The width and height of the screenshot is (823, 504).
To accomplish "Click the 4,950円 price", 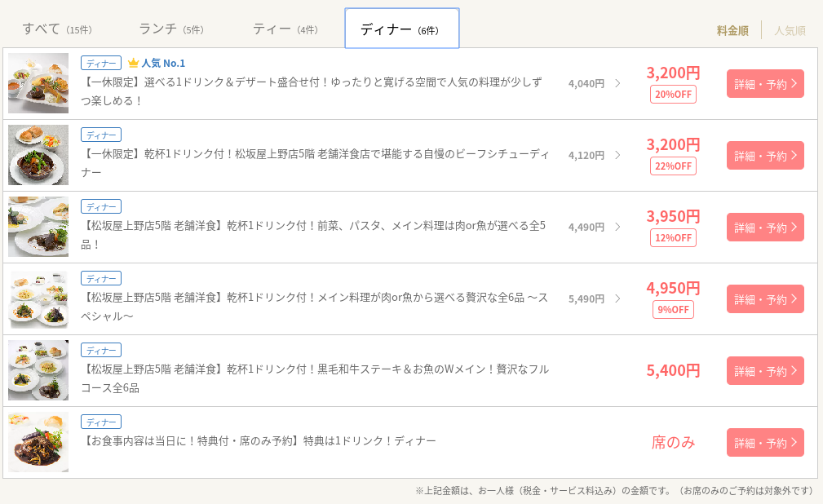I will pyautogui.click(x=674, y=288).
